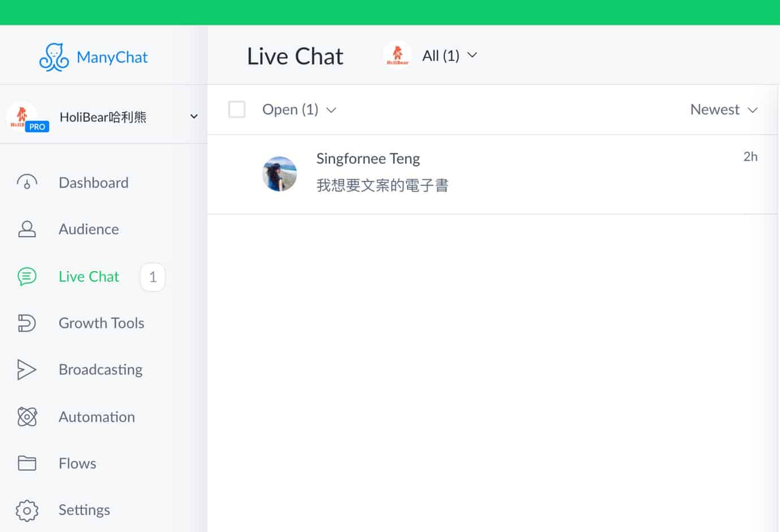Click the ManyChat brand name link
This screenshot has width=780, height=532.
coord(112,57)
